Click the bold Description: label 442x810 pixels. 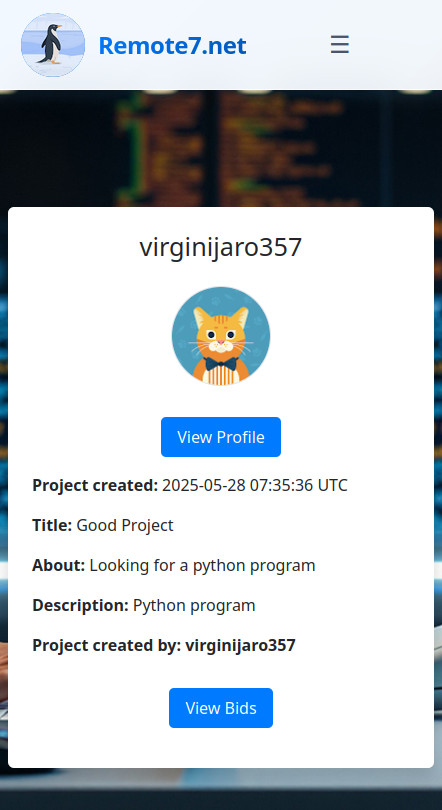point(81,605)
